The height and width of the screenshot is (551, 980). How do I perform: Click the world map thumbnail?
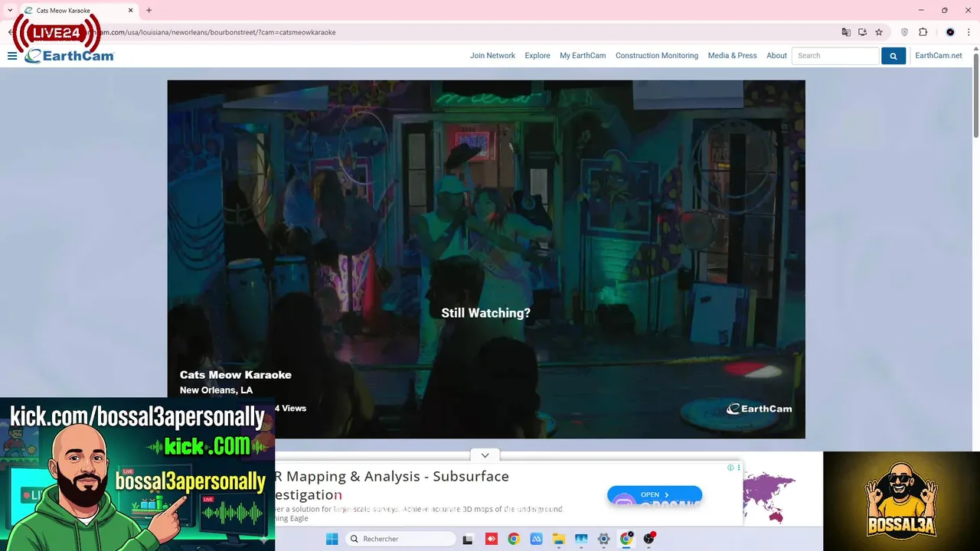[769, 496]
